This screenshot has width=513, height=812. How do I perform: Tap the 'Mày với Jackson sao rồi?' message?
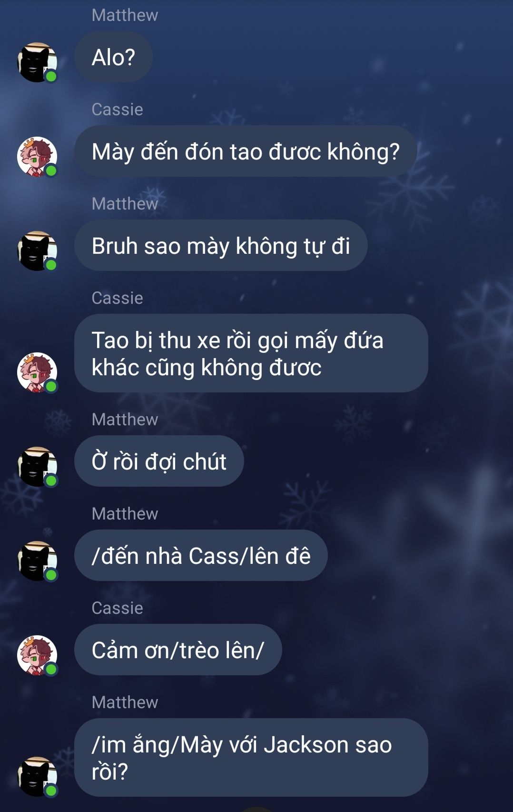click(251, 758)
